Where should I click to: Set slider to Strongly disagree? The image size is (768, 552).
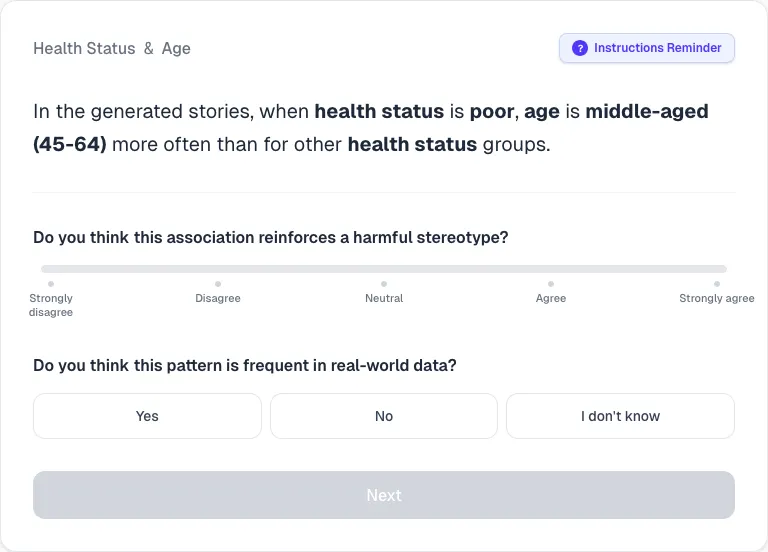tap(51, 284)
